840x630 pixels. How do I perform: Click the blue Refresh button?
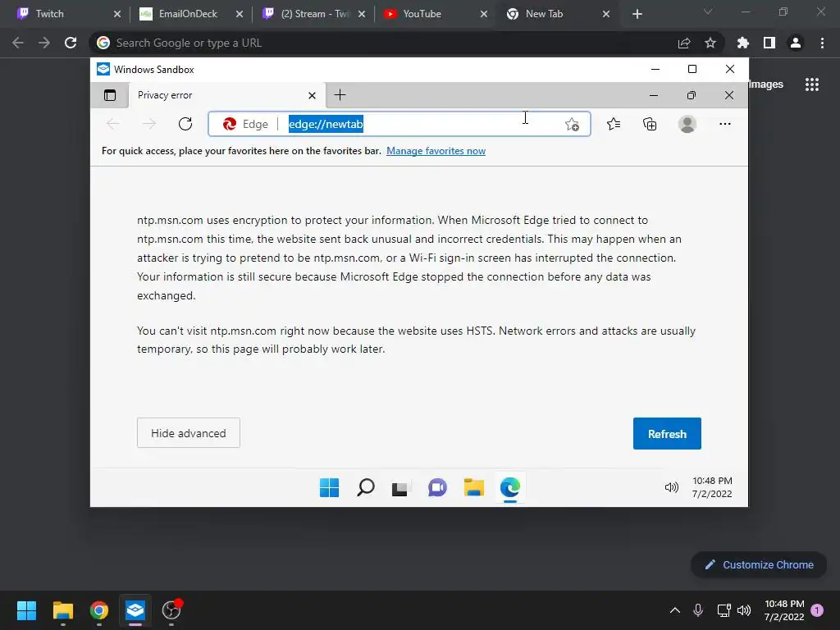click(667, 433)
